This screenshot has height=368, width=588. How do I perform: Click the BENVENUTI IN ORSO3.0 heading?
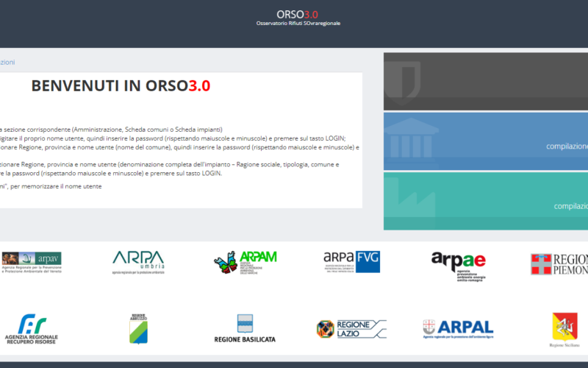pyautogui.click(x=121, y=85)
